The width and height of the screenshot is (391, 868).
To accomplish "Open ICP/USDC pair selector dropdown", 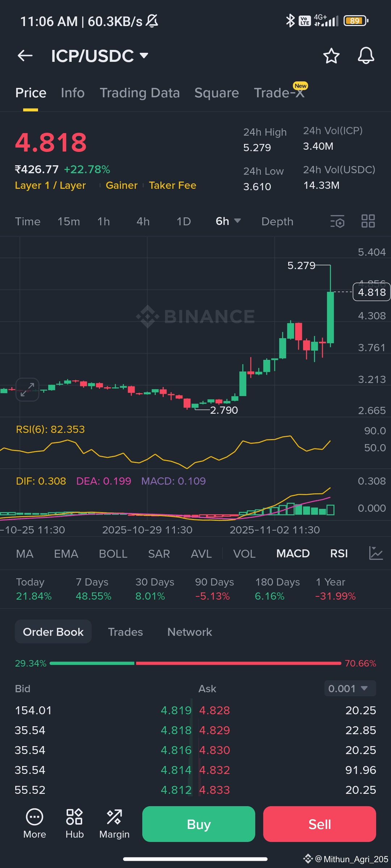I will [x=100, y=56].
